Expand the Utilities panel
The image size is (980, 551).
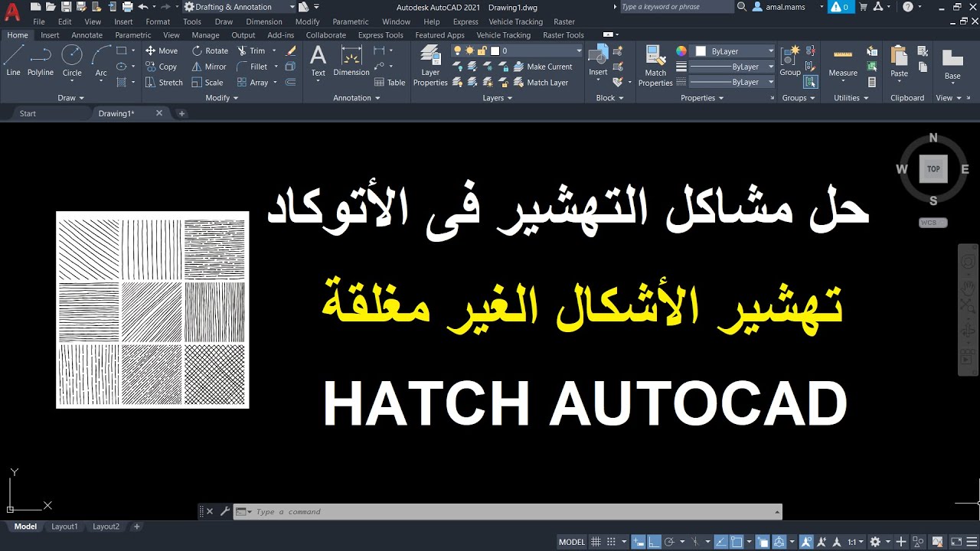tap(851, 98)
